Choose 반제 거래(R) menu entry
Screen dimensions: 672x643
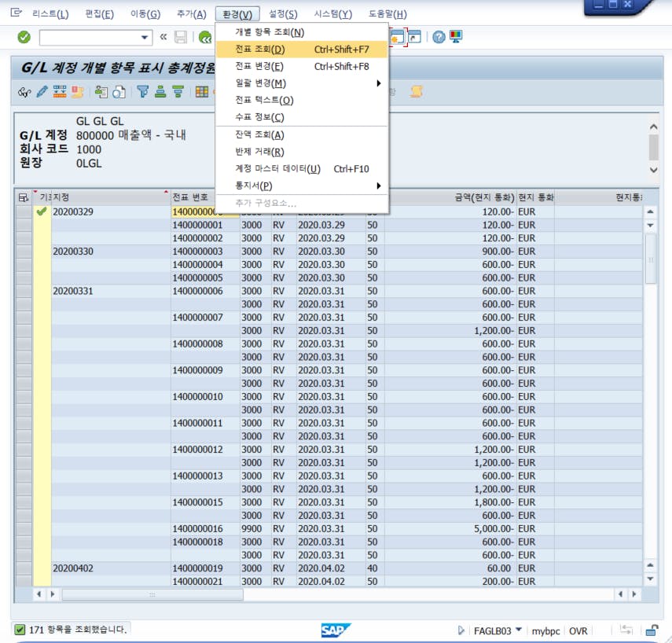[x=302, y=152]
